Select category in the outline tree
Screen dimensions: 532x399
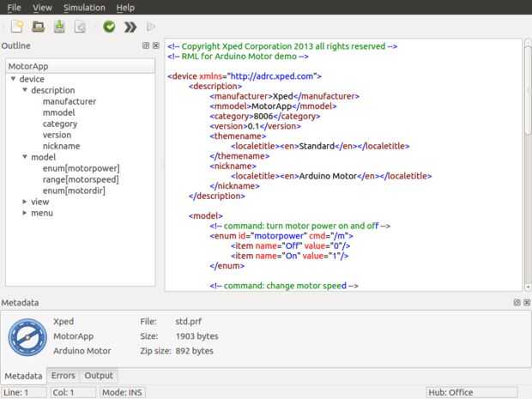point(60,124)
